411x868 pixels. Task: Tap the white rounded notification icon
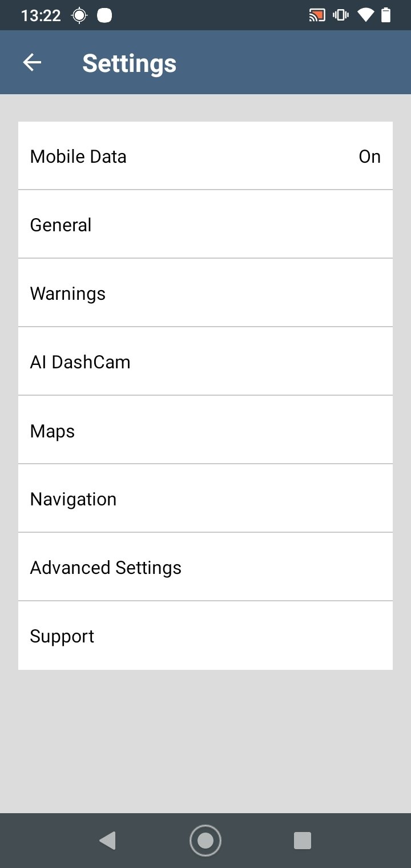click(x=104, y=16)
